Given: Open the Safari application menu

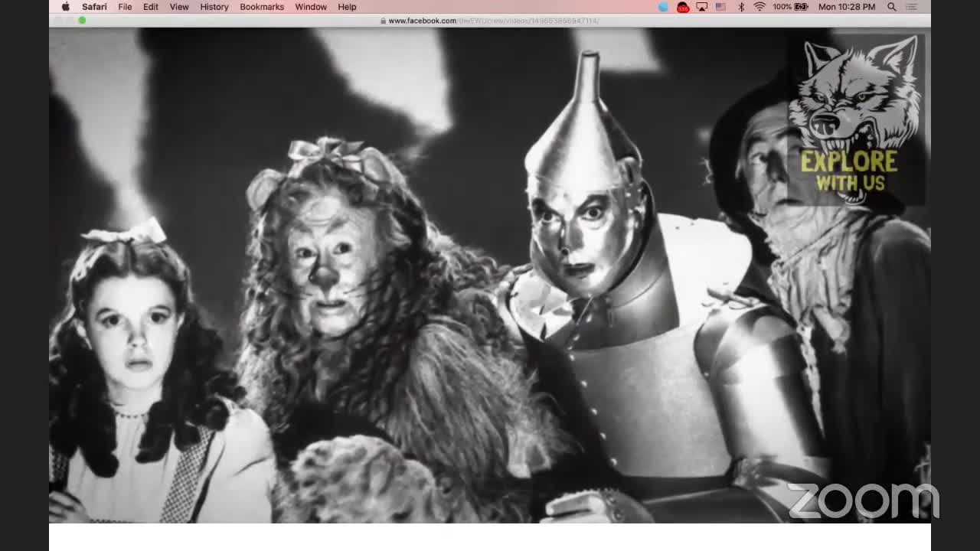Looking at the screenshot, I should click(94, 7).
